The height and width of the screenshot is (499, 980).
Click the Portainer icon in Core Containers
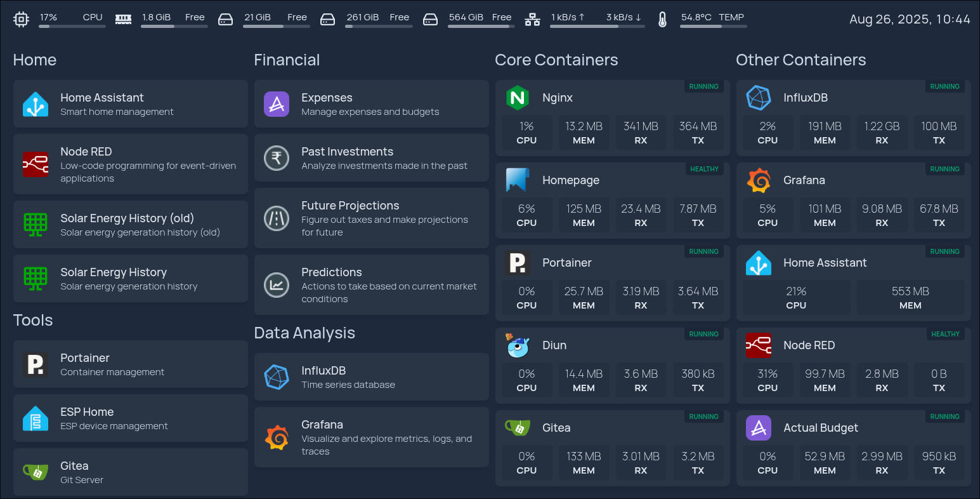click(x=518, y=263)
